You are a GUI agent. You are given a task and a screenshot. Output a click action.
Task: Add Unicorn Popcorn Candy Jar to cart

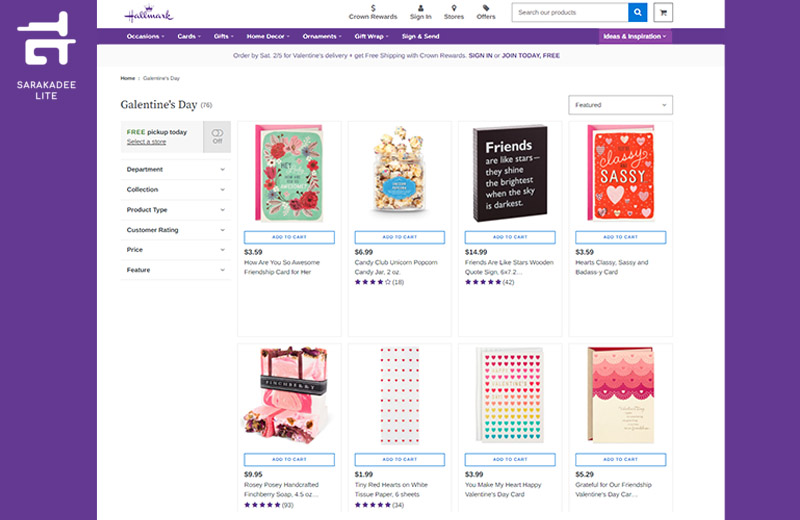[x=399, y=237]
